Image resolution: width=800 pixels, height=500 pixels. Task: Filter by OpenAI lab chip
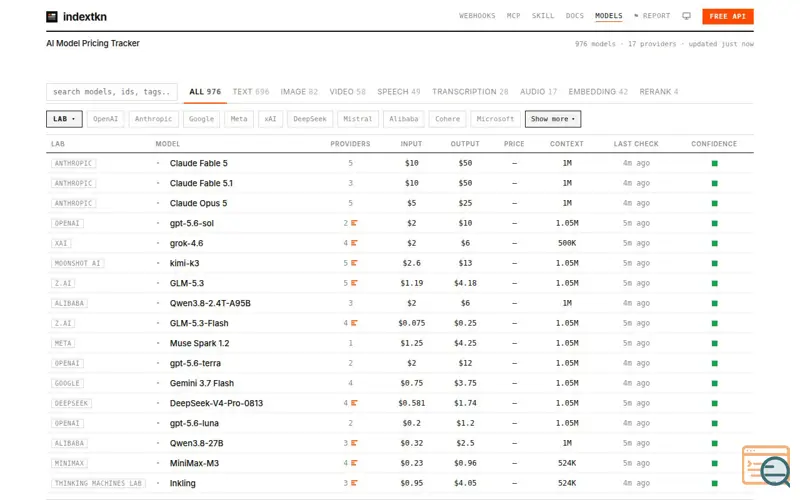[106, 119]
